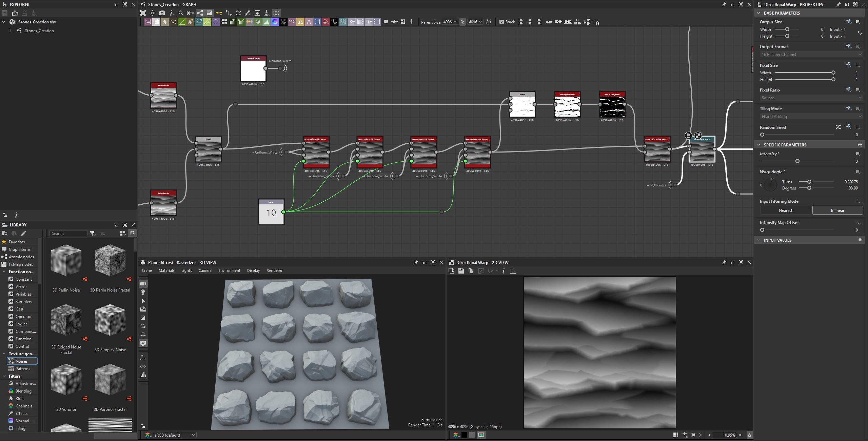This screenshot has width=868, height=441.
Task: Select the Patterns library category
Action: point(22,368)
